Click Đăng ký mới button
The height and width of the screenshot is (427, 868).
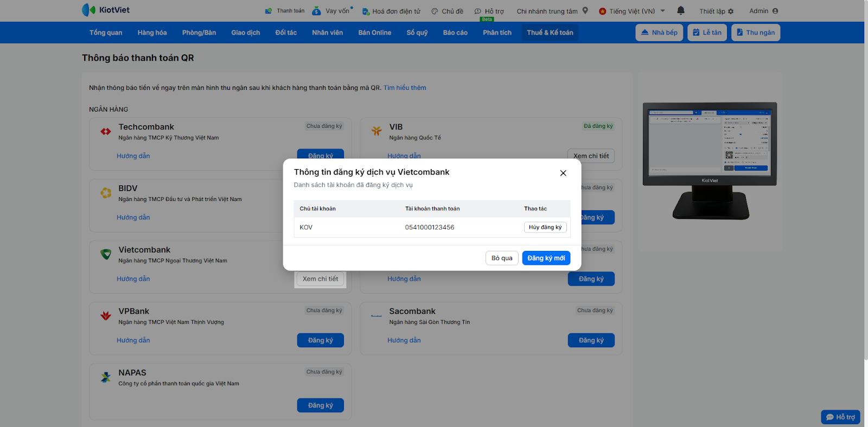546,258
